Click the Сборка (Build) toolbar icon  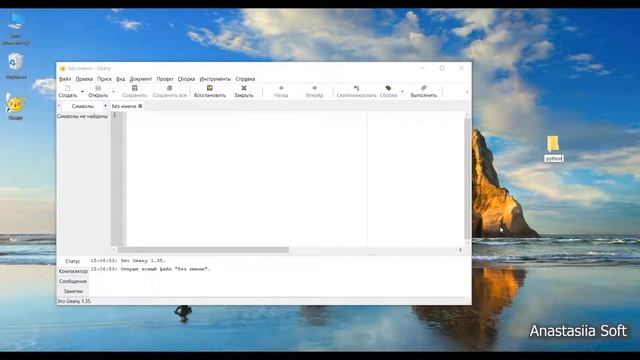(388, 91)
